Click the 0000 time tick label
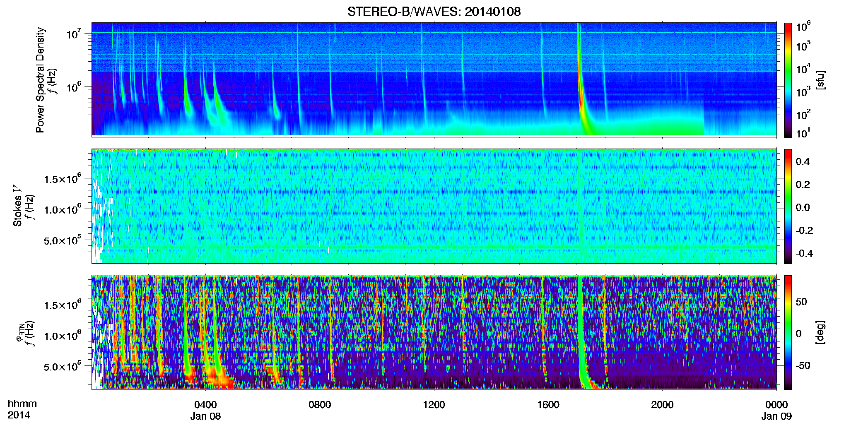 [x=776, y=404]
